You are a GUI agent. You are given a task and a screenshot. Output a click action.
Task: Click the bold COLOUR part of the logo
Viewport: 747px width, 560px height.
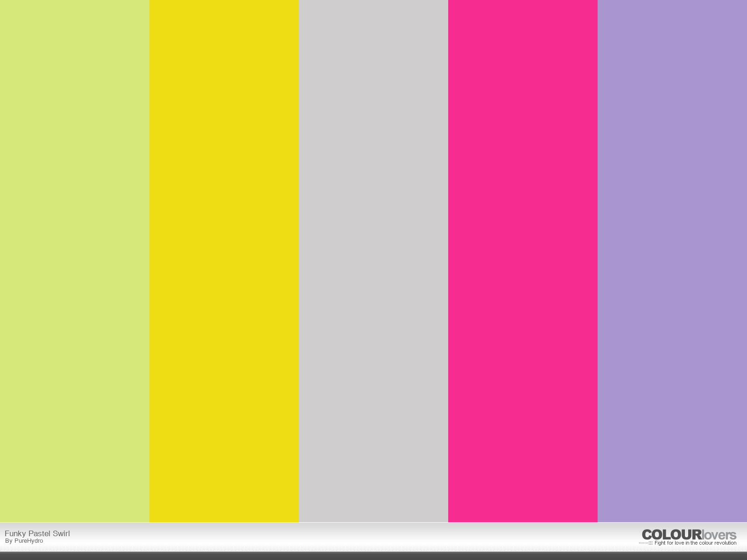pyautogui.click(x=671, y=535)
